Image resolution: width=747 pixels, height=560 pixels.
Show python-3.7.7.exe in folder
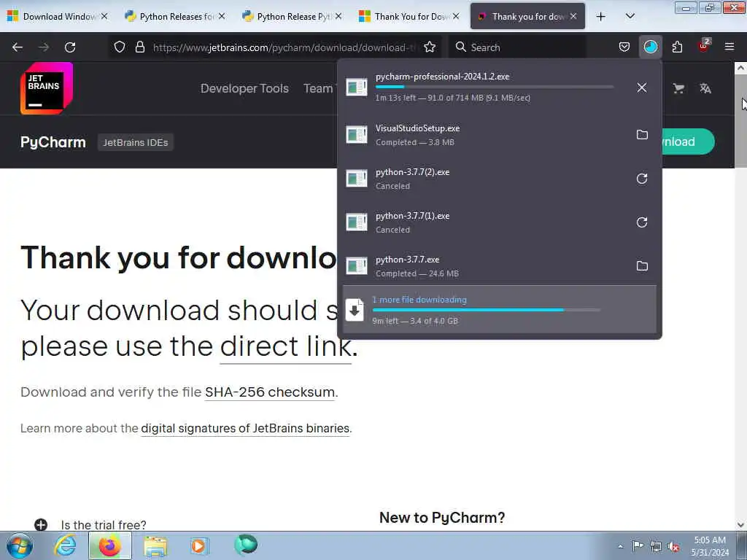coord(642,266)
